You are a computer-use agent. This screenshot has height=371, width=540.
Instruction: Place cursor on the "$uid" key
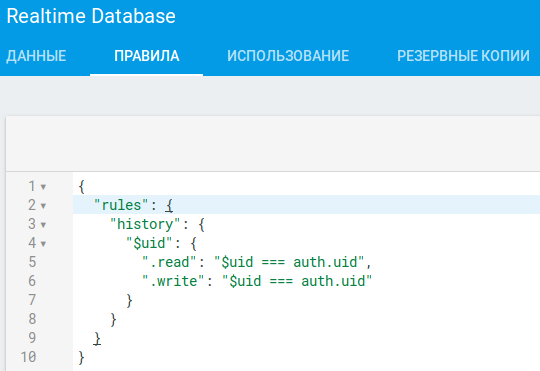point(149,243)
